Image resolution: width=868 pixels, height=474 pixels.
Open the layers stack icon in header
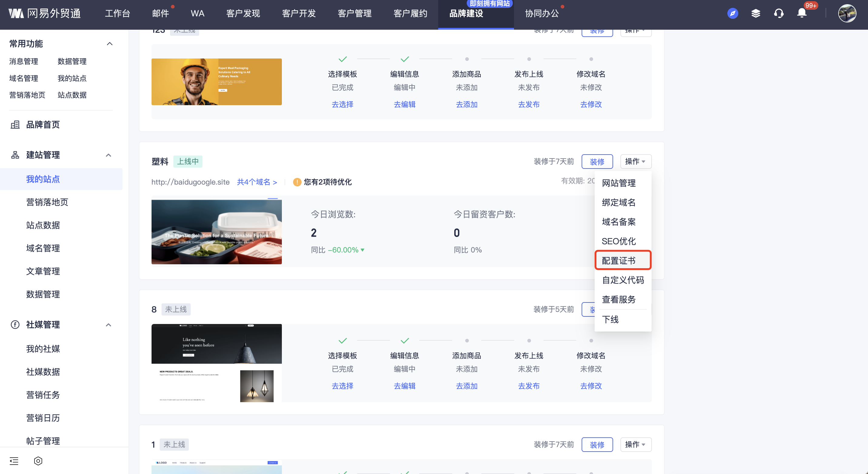pyautogui.click(x=756, y=13)
